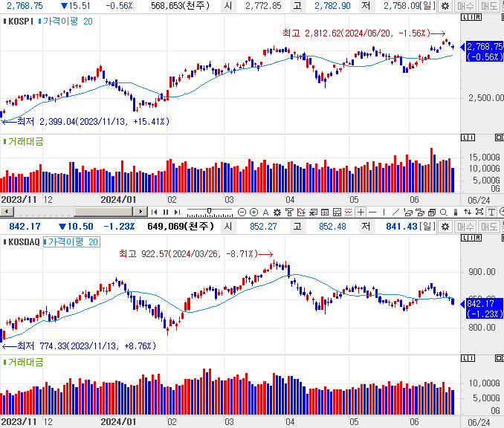Toggle I axis button on KOSDAQ price panel
The image size is (504, 428).
(x=471, y=238)
